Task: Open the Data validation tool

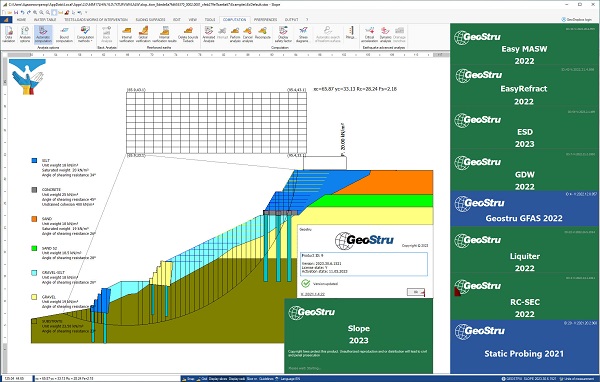Action: pyautogui.click(x=8, y=34)
